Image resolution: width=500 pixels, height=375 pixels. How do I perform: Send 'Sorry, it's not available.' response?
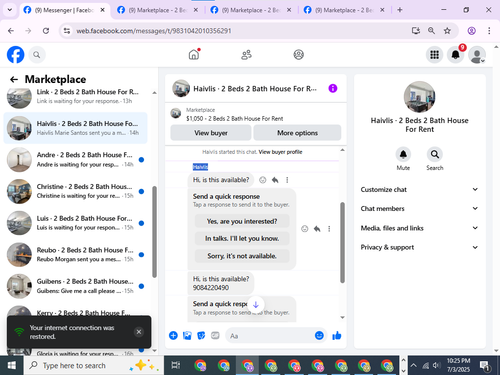pos(242,256)
